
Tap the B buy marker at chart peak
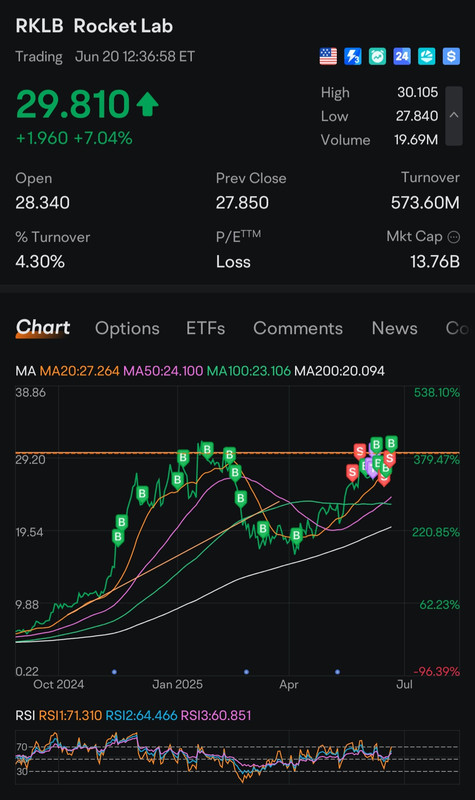[x=207, y=450]
